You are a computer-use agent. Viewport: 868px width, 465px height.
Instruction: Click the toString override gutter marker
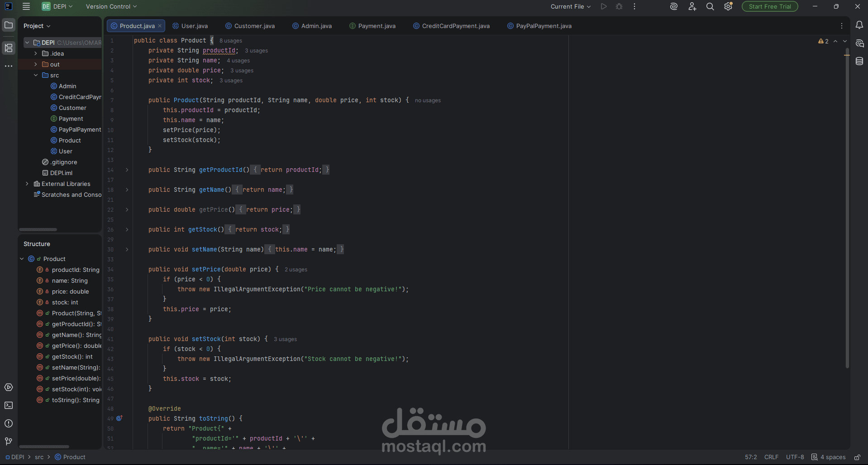coord(119,418)
